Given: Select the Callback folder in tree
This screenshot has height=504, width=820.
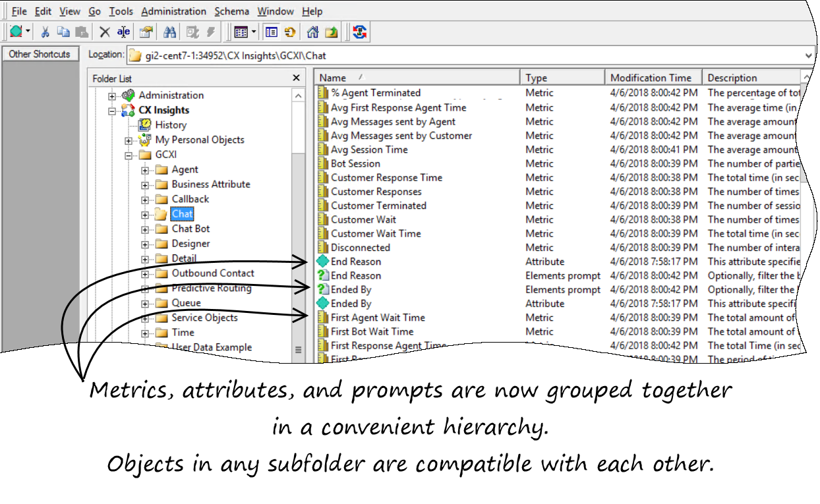Looking at the screenshot, I should (x=190, y=199).
